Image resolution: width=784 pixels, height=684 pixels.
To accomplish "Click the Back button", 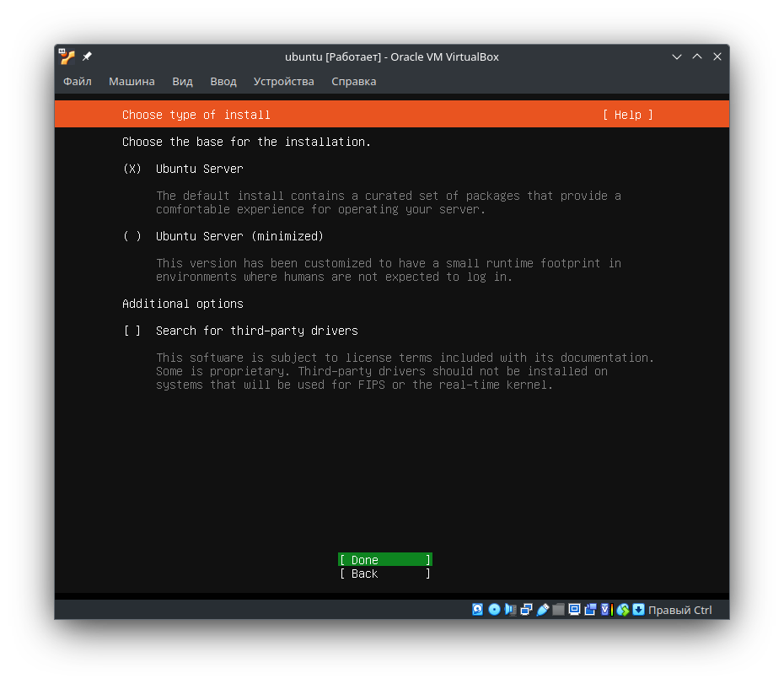I will (x=384, y=574).
